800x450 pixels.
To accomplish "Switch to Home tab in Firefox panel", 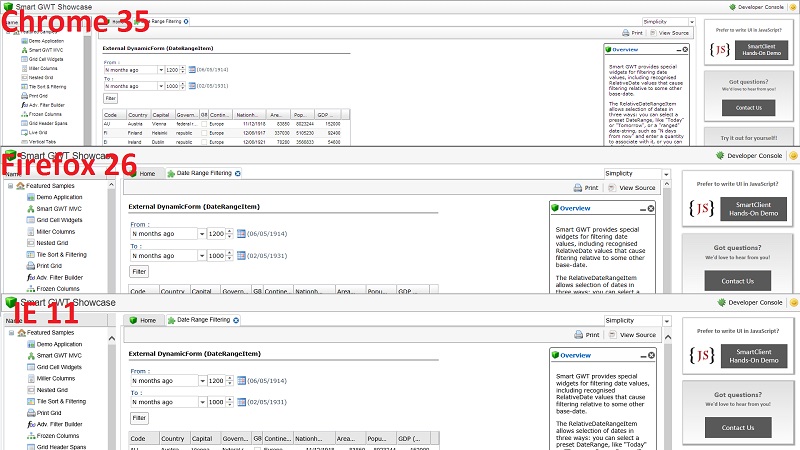I will point(139,174).
